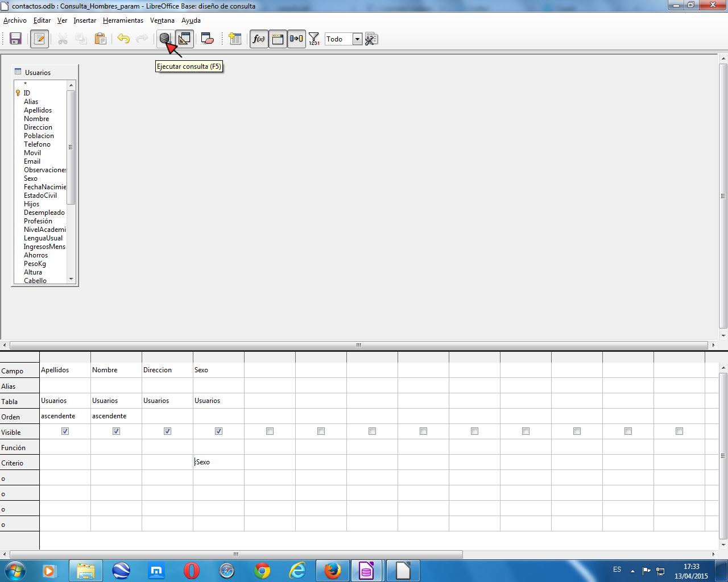Clear the query design
The image size is (728, 582).
tap(206, 39)
